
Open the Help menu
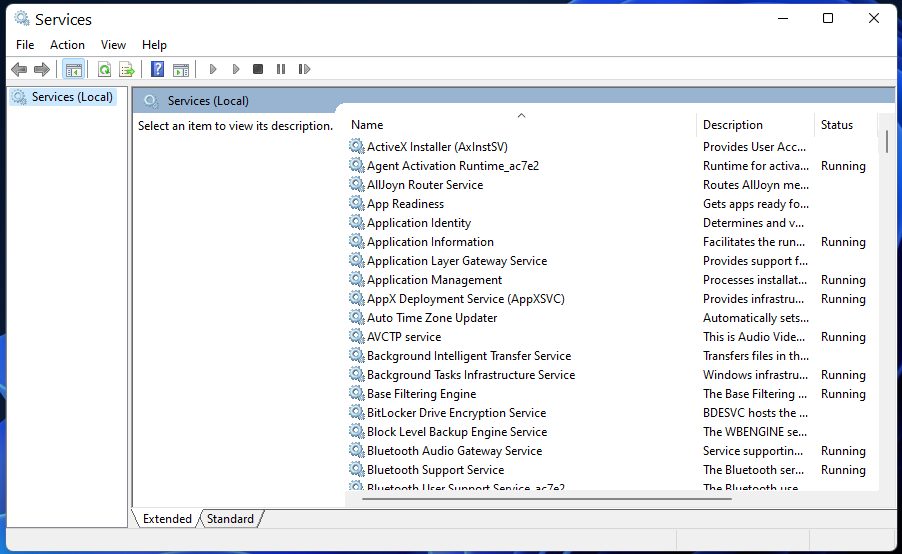[x=154, y=45]
